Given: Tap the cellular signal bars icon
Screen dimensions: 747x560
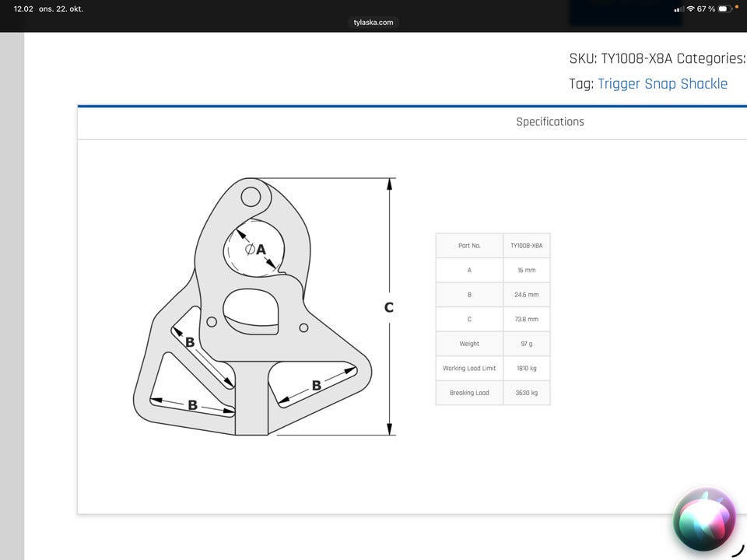Looking at the screenshot, I should pos(679,9).
